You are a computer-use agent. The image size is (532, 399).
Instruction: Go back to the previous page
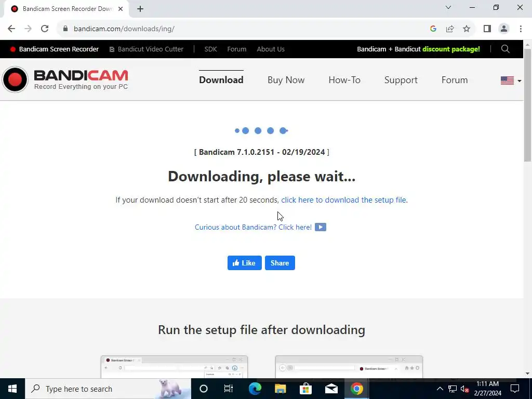(11, 29)
